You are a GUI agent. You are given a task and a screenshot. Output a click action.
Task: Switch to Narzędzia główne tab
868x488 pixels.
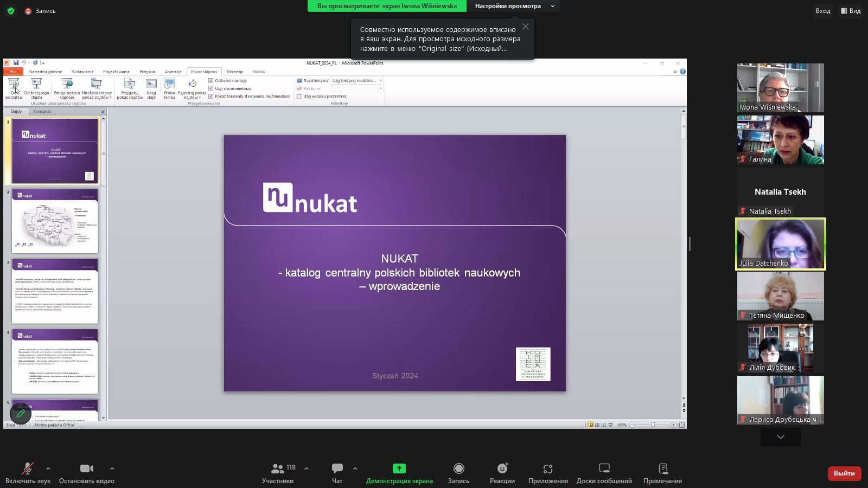46,72
